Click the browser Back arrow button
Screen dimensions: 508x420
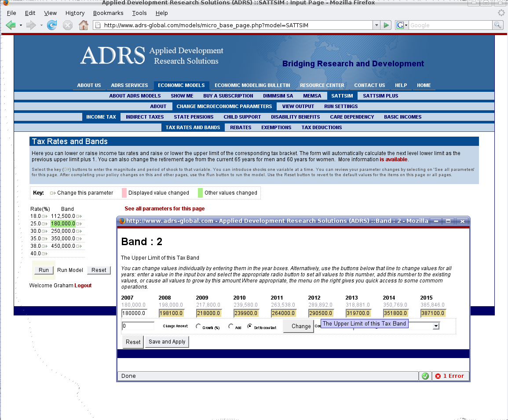pyautogui.click(x=11, y=25)
